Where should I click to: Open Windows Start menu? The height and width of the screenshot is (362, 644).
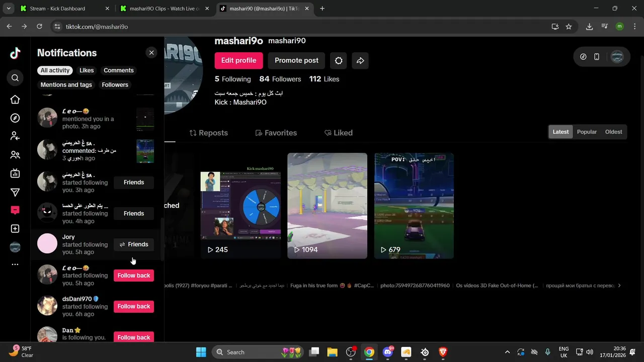pyautogui.click(x=201, y=352)
